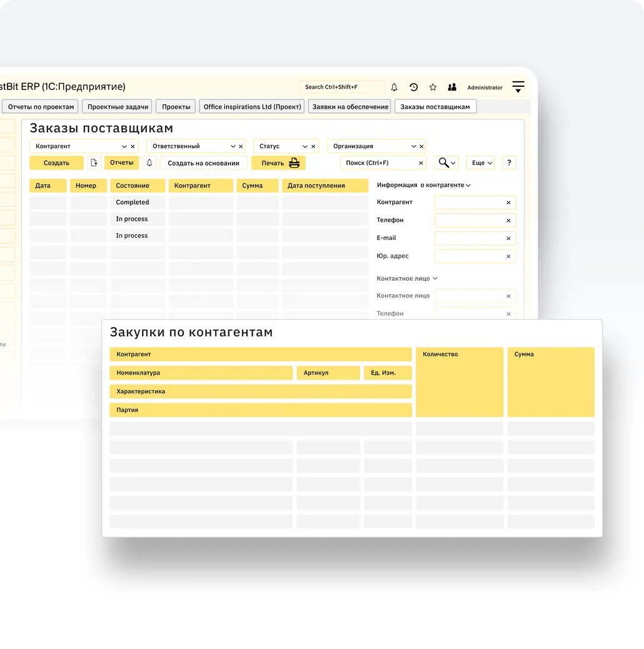Click the magnifier search icon button
Image resolution: width=644 pixels, height=649 pixels.
tap(446, 163)
